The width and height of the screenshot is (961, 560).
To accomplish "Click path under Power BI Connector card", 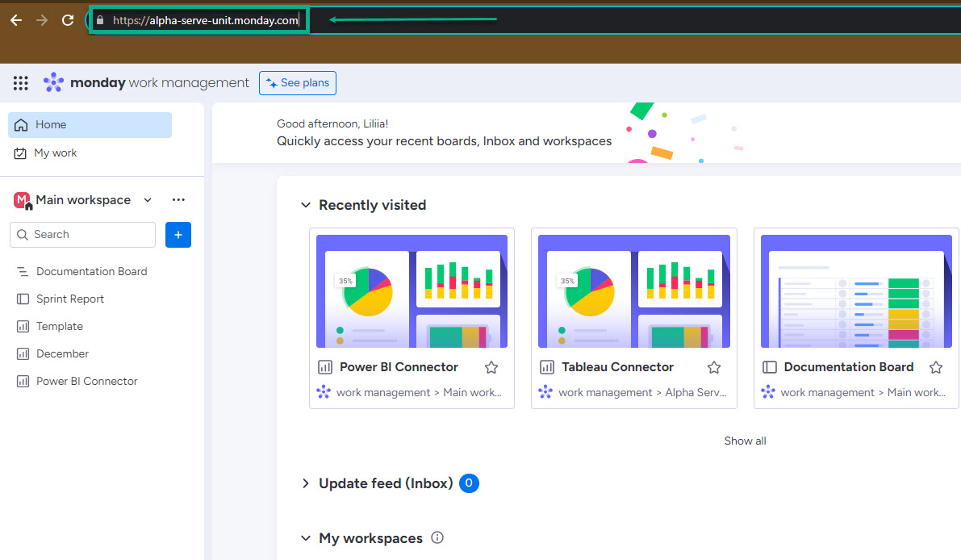I will point(419,393).
